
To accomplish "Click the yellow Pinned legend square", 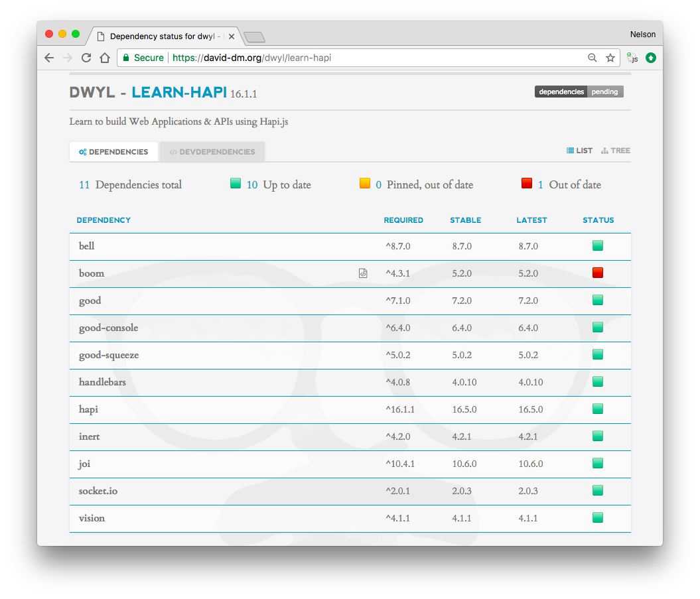I will [x=365, y=182].
